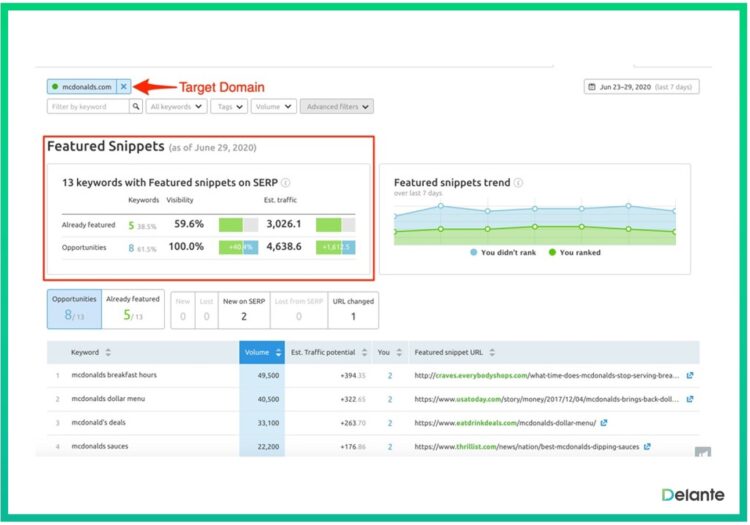
Task: Click the You ranked legend dot
Action: pyautogui.click(x=552, y=252)
